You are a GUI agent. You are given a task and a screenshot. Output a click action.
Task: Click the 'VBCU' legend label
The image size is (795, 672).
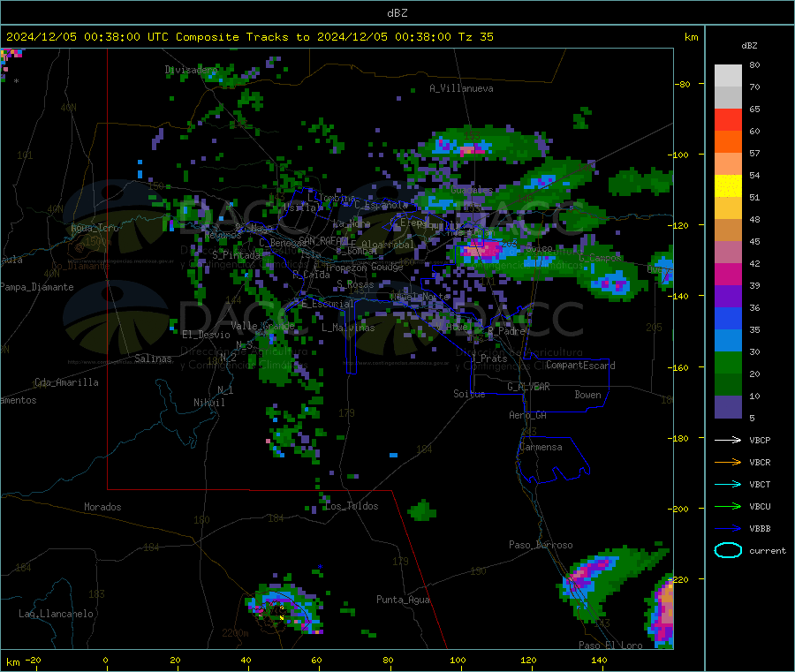coord(760,506)
